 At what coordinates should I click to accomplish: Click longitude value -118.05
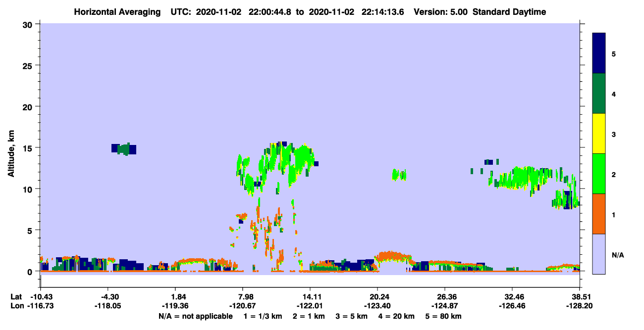pos(108,306)
